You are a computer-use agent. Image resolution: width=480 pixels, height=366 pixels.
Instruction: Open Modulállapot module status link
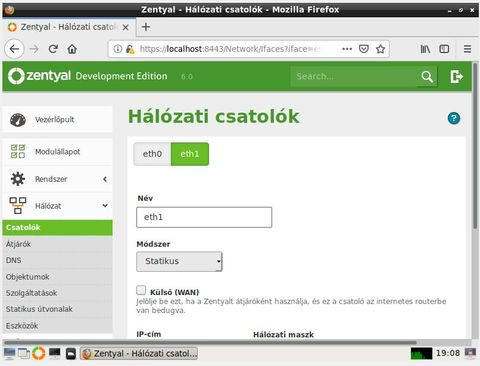[57, 152]
